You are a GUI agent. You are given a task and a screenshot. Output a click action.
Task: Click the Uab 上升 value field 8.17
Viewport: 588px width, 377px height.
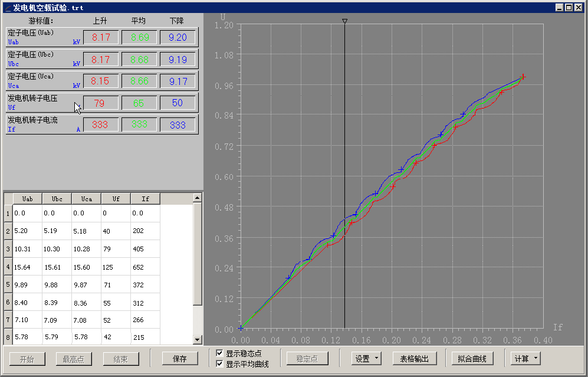(101, 38)
